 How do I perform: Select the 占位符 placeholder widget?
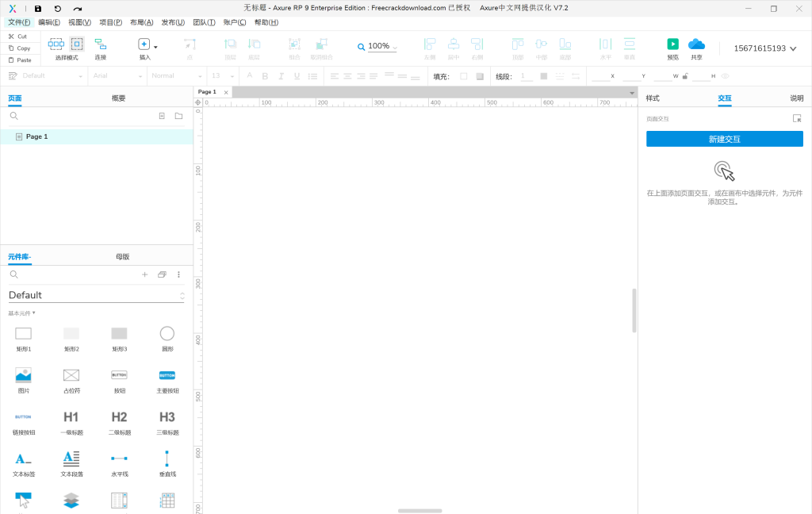coord(71,374)
